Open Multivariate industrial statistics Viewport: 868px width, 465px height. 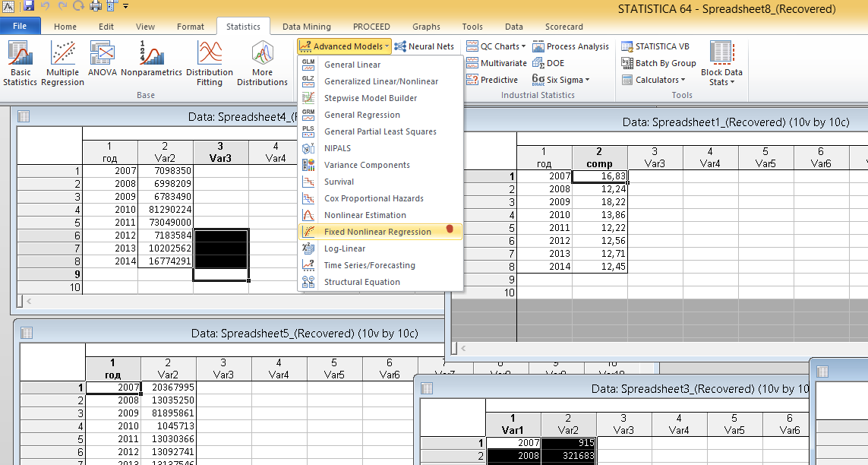point(497,63)
